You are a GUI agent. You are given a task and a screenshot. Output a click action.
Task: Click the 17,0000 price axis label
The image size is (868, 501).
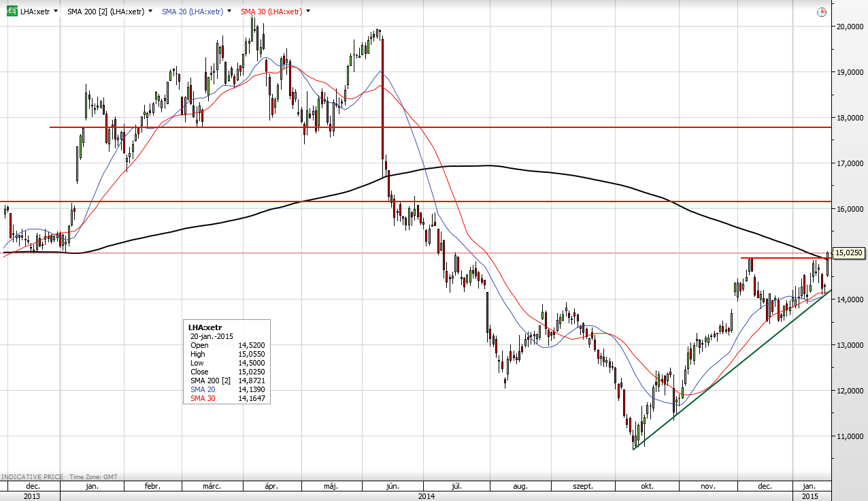tap(851, 163)
